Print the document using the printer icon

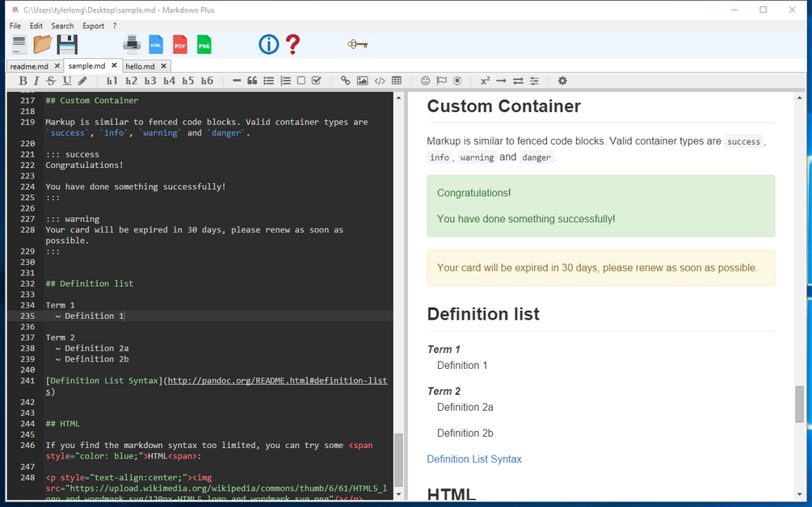point(132,44)
